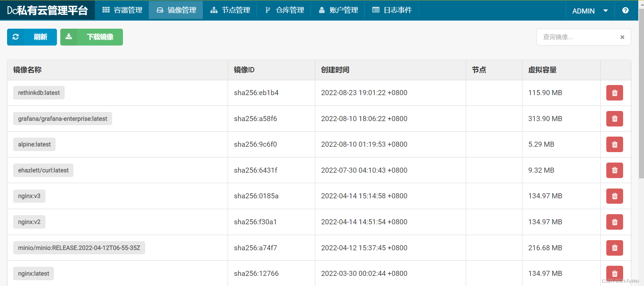
Task: Click creation time 2022-04-12 15:37:45 +0800
Action: pos(364,248)
